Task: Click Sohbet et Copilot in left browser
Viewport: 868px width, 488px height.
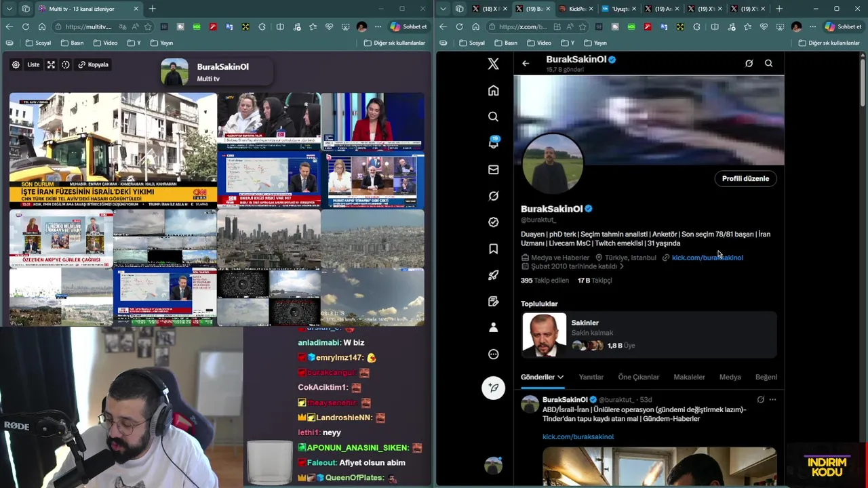Action: click(408, 26)
